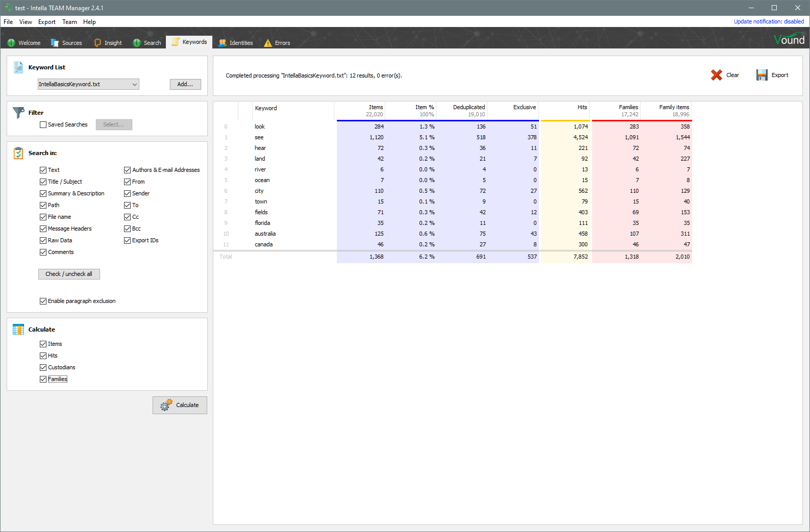Click the red X Clear icon
The image size is (810, 532).
(x=717, y=75)
